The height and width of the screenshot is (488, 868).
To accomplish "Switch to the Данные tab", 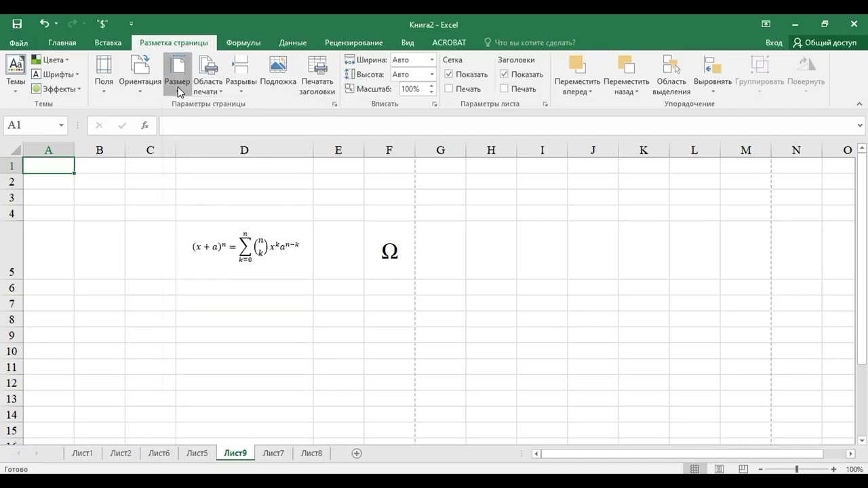I will (292, 43).
